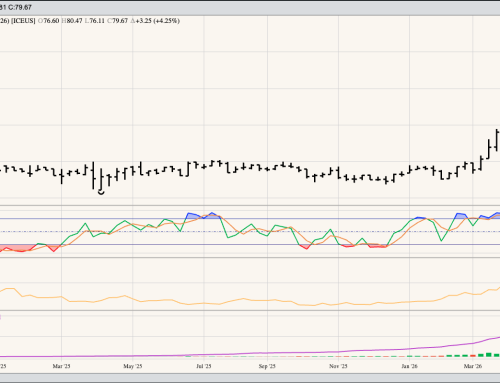This screenshot has height=383, width=500.
Task: Click the C79.67 close value beside L76.11
Action: 117,21
